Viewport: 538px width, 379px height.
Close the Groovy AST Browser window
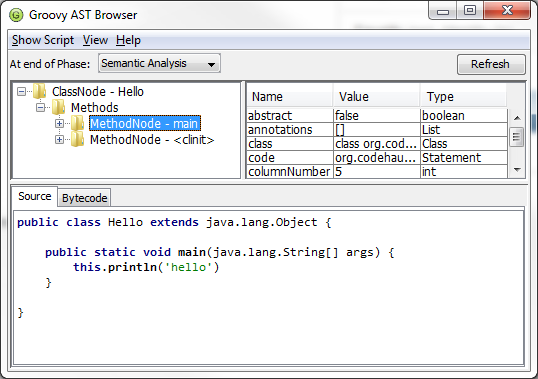pos(507,10)
